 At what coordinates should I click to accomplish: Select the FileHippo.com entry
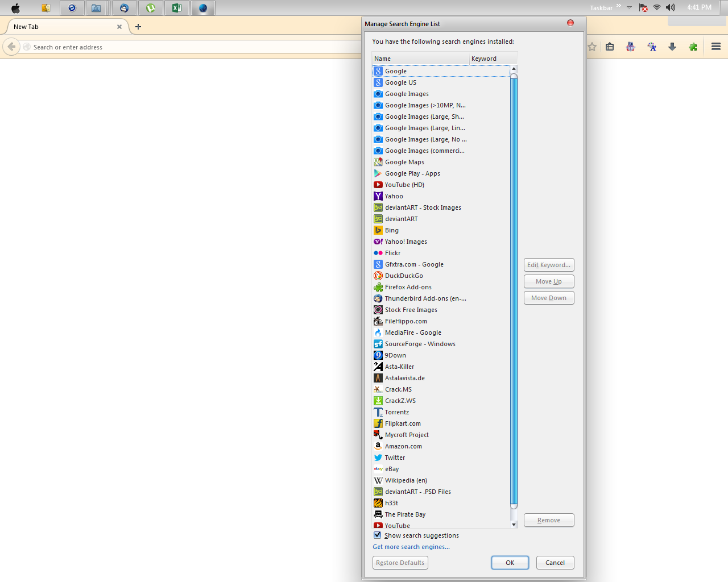pyautogui.click(x=441, y=321)
